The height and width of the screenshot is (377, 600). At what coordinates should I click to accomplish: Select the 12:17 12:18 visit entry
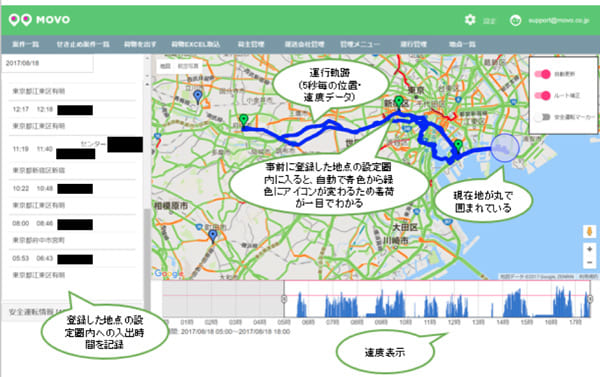(x=72, y=109)
